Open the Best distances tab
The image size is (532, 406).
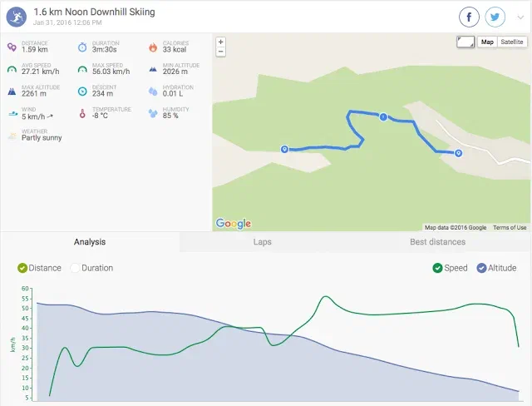click(437, 242)
